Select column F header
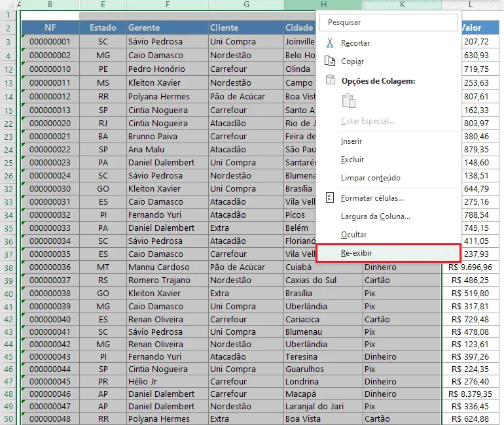This screenshot has width=504, height=425. point(168,5)
